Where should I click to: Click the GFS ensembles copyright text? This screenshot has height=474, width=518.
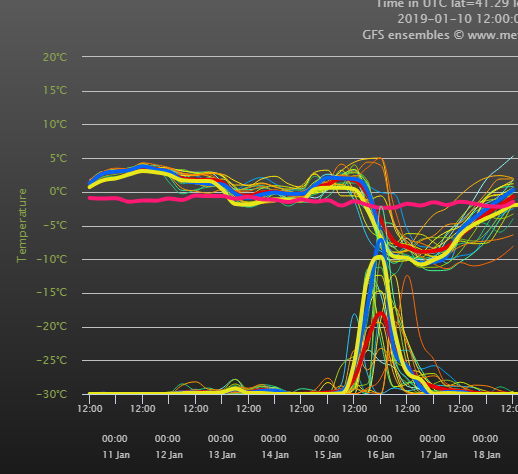coord(440,35)
